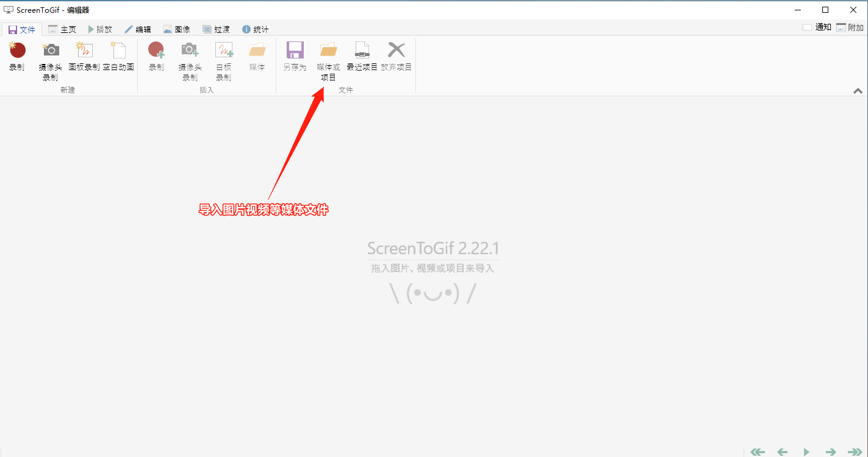The width and height of the screenshot is (868, 457).
Task: Load media or project (媒体或项目)
Action: (x=328, y=62)
